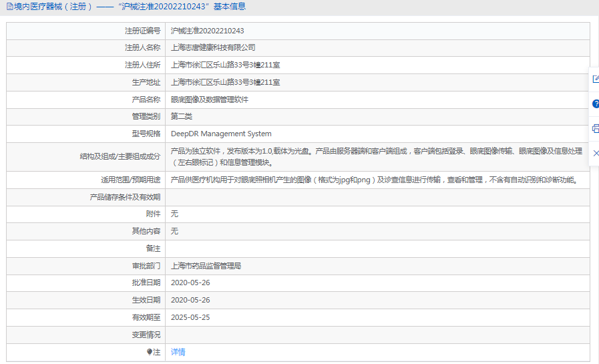Click registrant name 上海志唐健康科技有限公司
This screenshot has width=599, height=364.
[x=213, y=47]
